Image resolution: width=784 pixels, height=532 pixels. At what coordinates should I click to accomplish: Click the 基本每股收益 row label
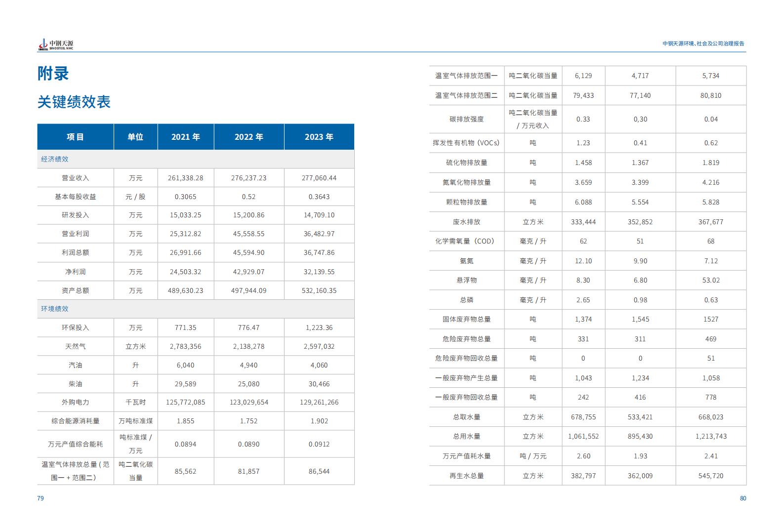tap(75, 197)
